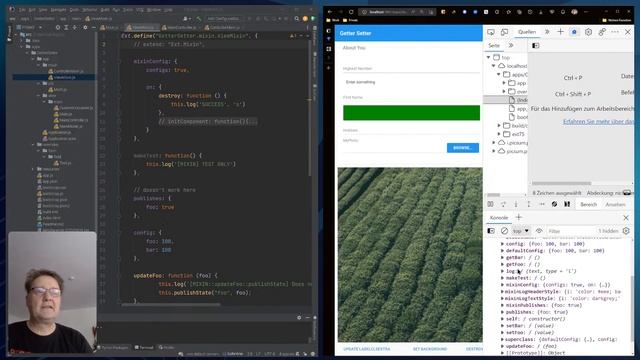Toggle the sources navigator sidebar icon
The width and height of the screenshot is (640, 360).
536,46
